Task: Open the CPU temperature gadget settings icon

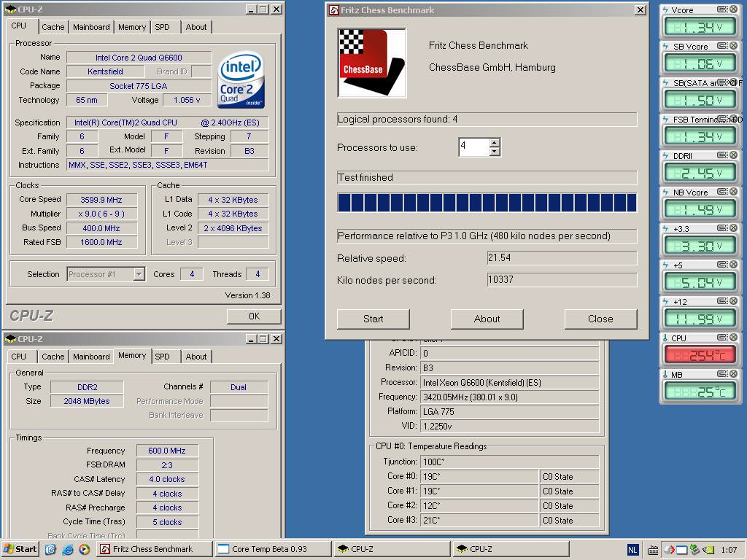Action: [x=722, y=337]
